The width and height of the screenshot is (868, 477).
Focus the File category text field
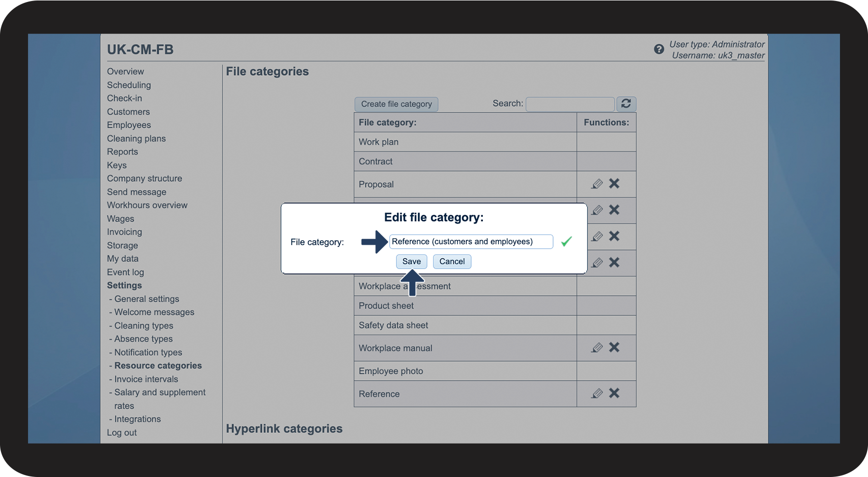(x=471, y=242)
